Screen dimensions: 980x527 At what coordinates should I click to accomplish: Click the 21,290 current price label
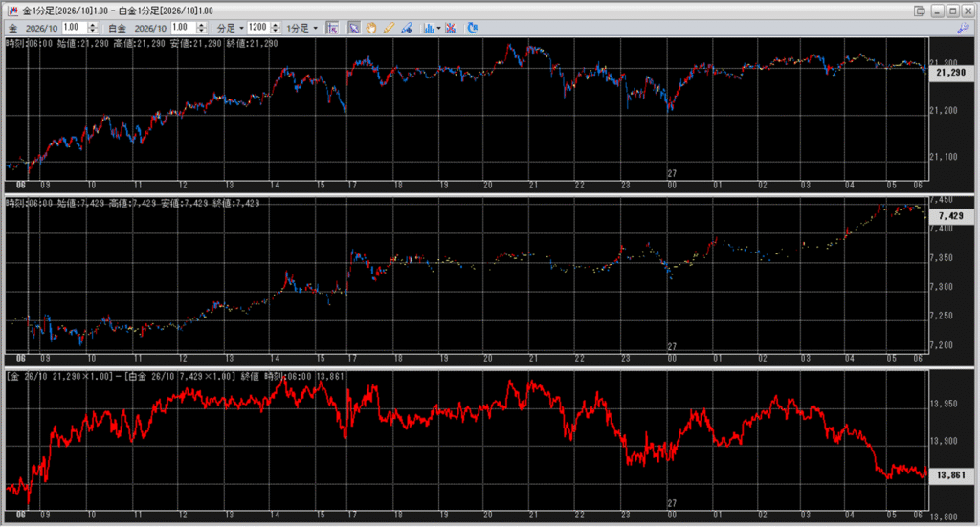[x=950, y=72]
